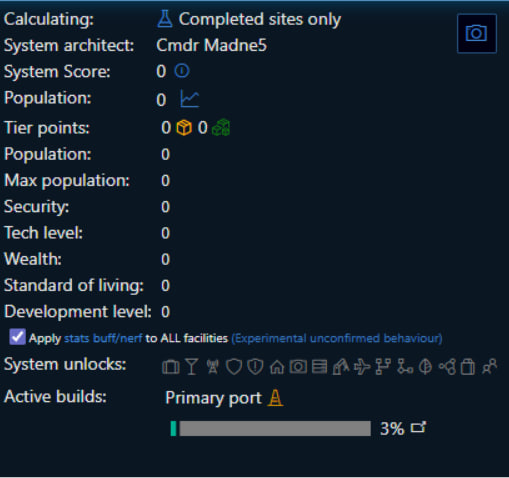The image size is (509, 478).
Task: Click the leaf system unlock icon
Action: point(425,367)
